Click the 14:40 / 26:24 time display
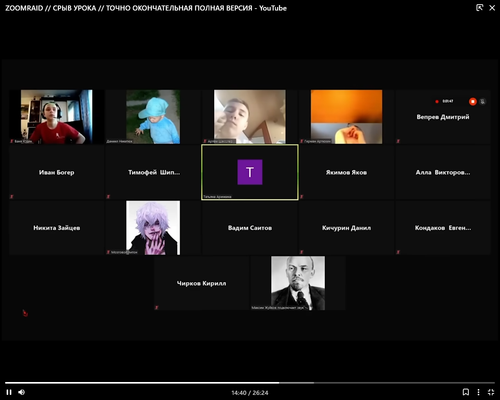Image resolution: width=500 pixels, height=400 pixels. point(250,393)
